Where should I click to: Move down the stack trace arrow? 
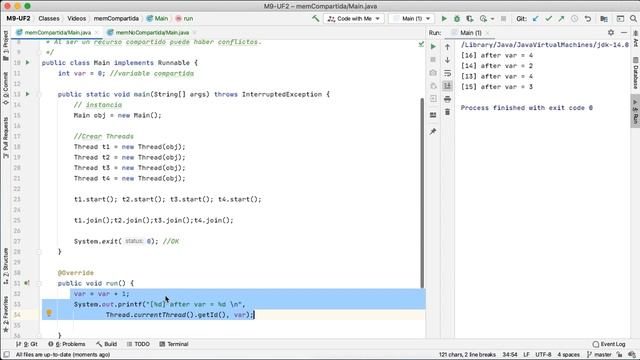click(x=447, y=60)
